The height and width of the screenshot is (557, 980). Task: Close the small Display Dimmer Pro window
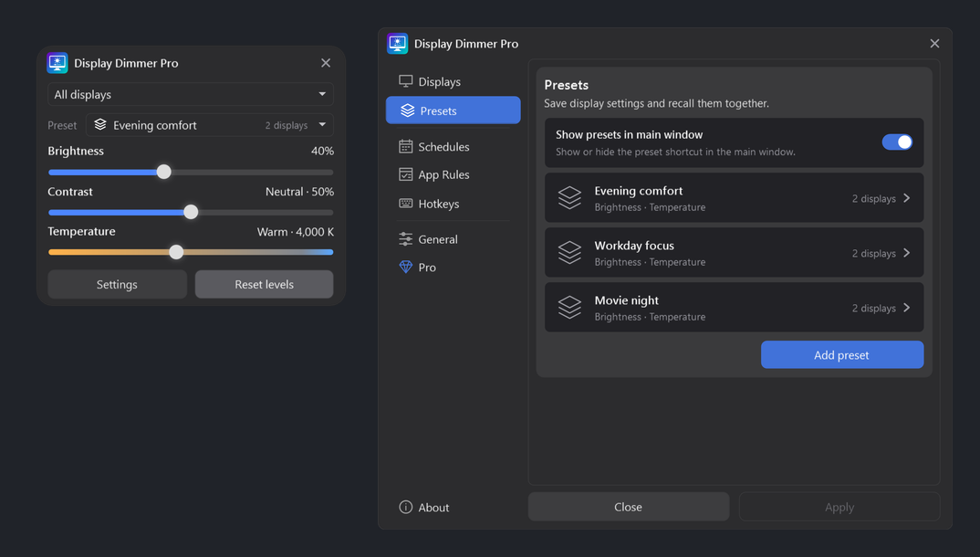326,62
